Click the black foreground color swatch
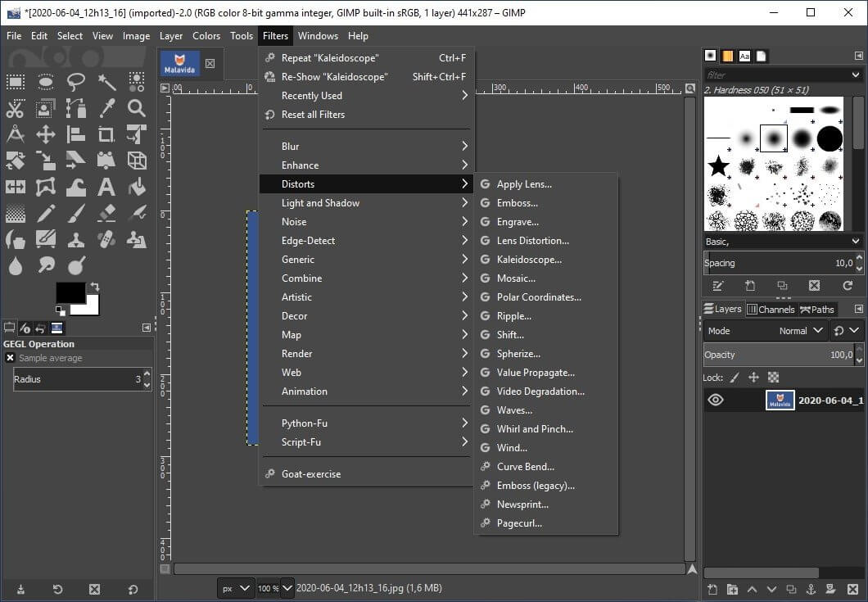 pyautogui.click(x=70, y=292)
